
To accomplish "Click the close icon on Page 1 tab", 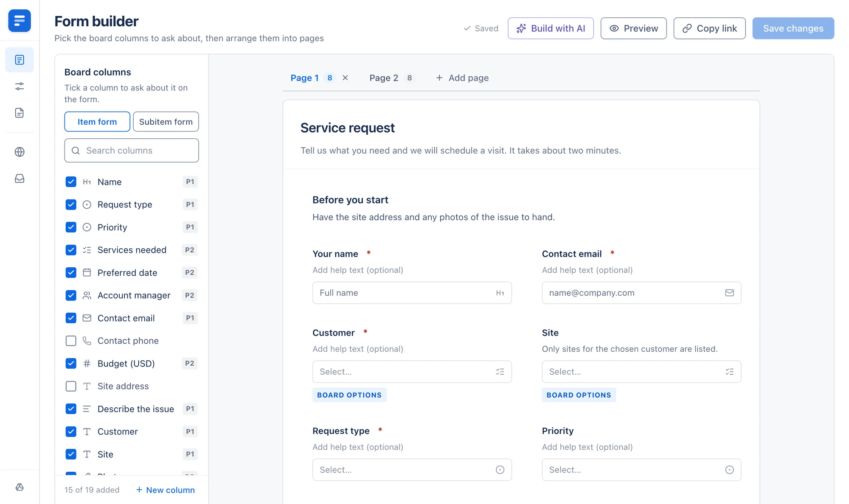I will (345, 78).
